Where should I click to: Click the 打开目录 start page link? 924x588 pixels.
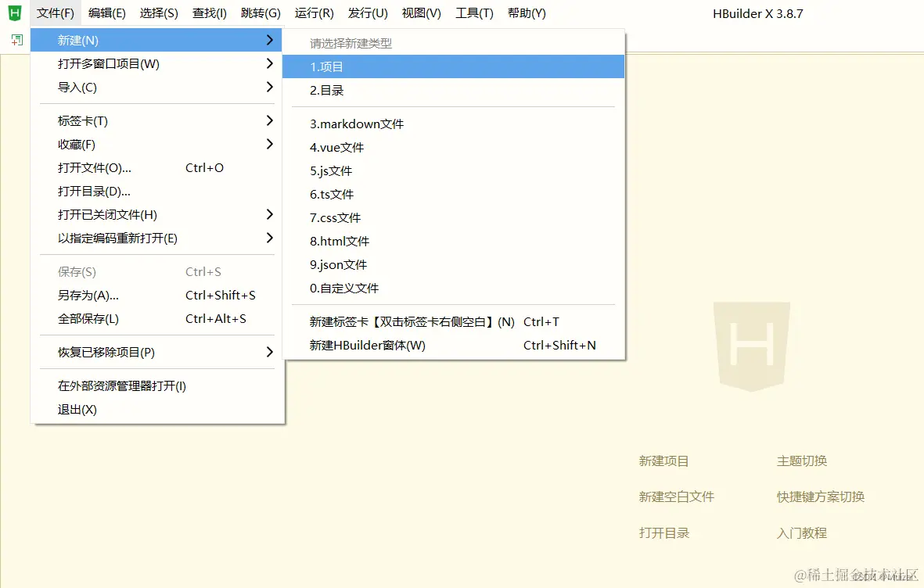[x=664, y=532]
